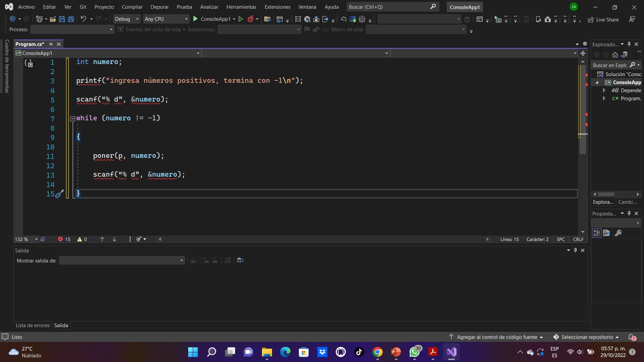Click Agregar al control de código fuente
This screenshot has width=644, height=362.
point(497,337)
